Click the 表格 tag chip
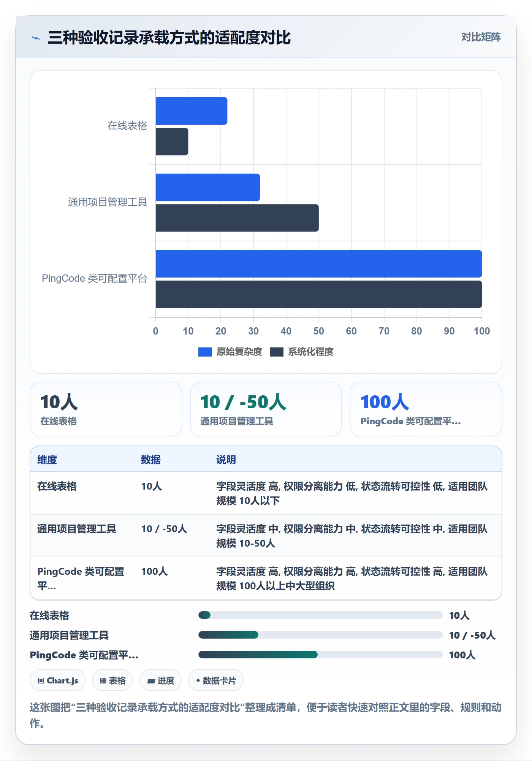 (112, 680)
